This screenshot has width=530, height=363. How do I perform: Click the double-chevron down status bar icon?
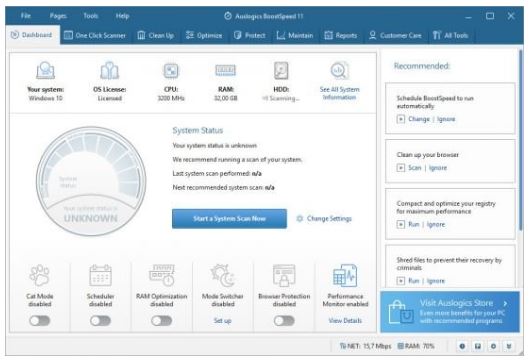(509, 346)
